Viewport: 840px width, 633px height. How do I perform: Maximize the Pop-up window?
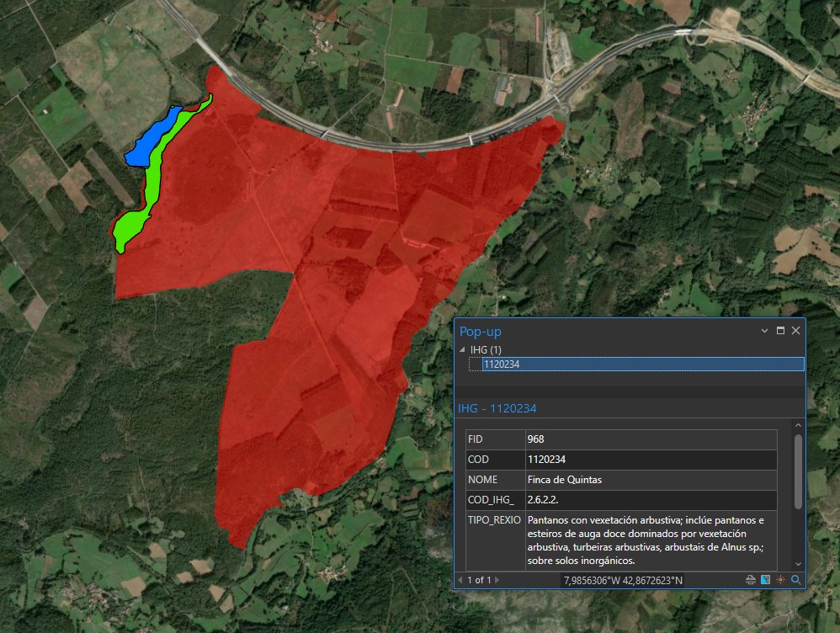point(780,331)
